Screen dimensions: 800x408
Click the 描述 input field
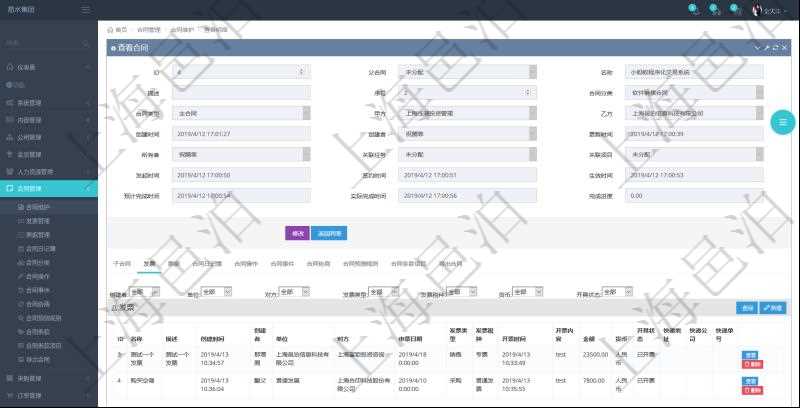coord(240,93)
